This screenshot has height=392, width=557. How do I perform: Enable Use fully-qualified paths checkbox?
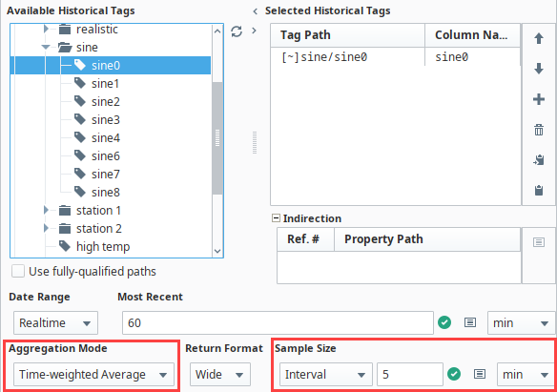point(18,271)
